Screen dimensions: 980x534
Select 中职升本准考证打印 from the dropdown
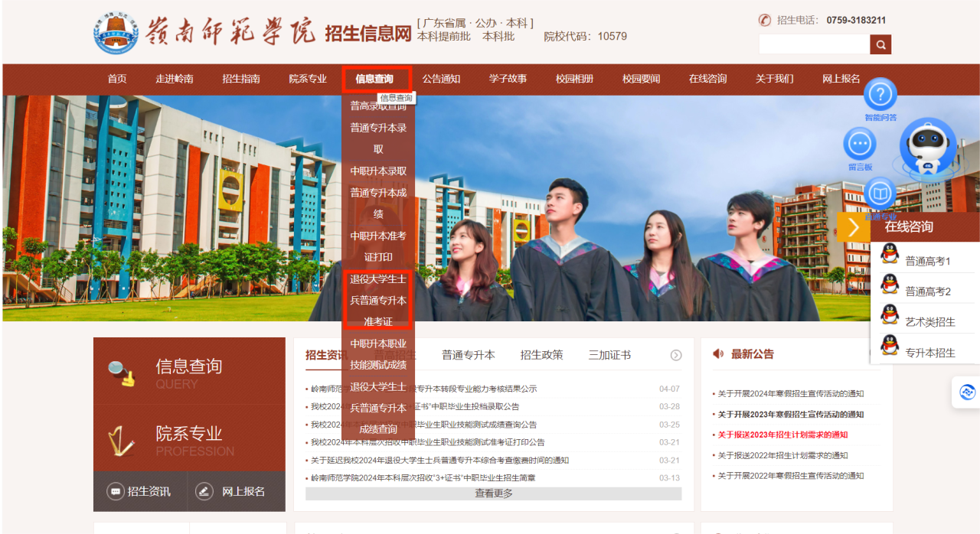pos(378,246)
